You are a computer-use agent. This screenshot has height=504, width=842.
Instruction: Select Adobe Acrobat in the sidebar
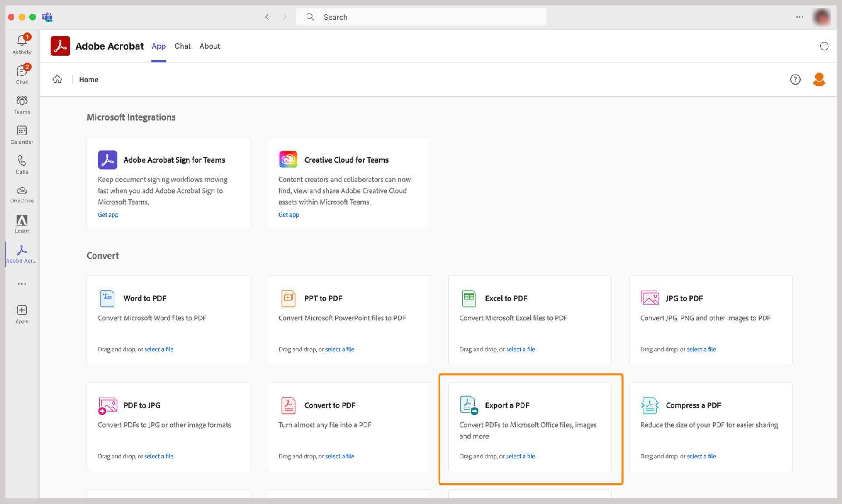[x=22, y=254]
